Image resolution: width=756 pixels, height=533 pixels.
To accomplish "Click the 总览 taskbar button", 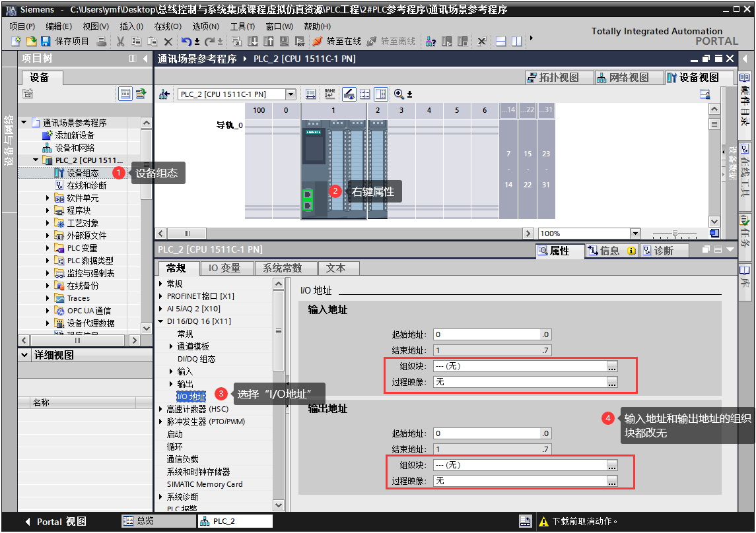I will 158,521.
